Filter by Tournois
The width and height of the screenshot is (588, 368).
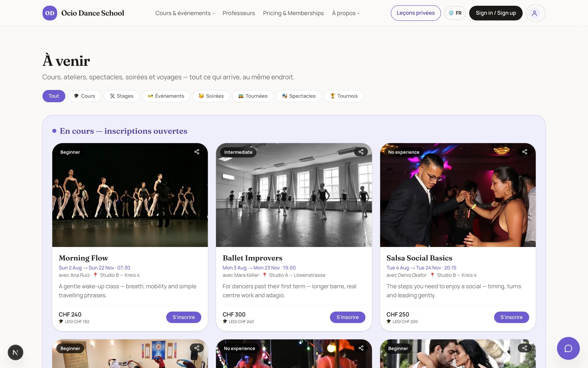pyautogui.click(x=344, y=96)
